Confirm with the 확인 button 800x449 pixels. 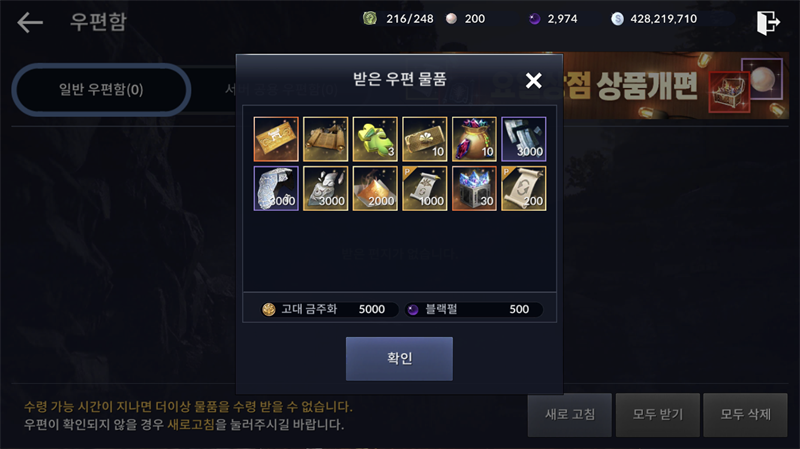click(399, 359)
